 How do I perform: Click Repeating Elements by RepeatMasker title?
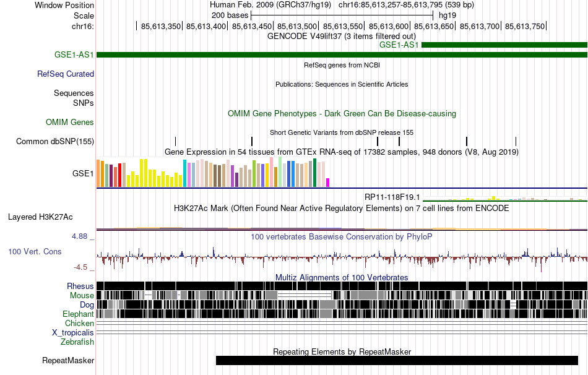[342, 351]
